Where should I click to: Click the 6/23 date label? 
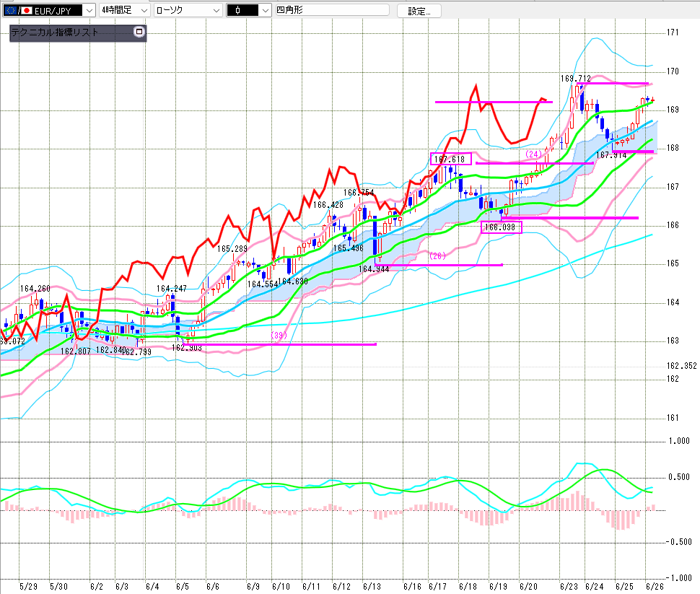pyautogui.click(x=569, y=586)
